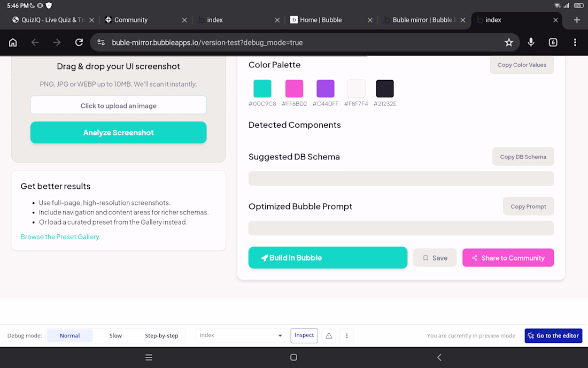Copy Color Values button
The width and height of the screenshot is (588, 368).
coord(522,65)
